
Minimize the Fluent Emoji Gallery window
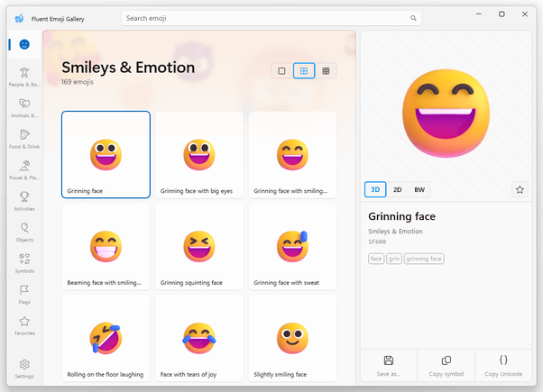tap(479, 14)
